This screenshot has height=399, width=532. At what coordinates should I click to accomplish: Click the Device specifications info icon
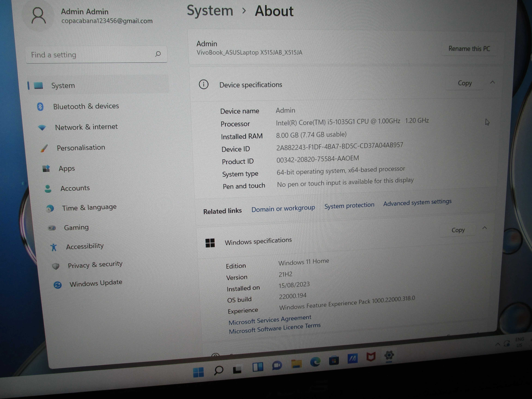[x=203, y=84]
